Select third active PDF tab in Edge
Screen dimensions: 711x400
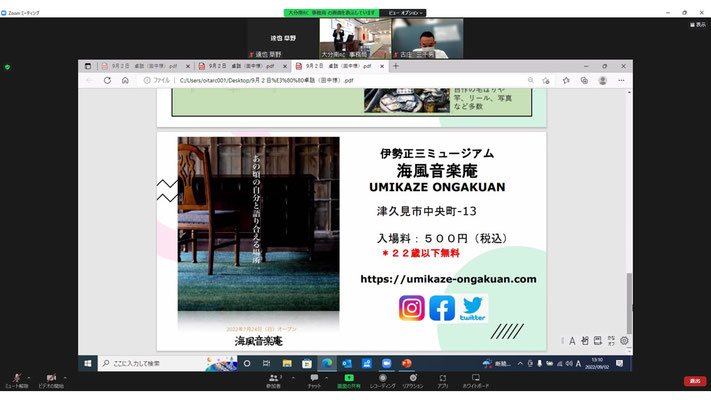[340, 66]
